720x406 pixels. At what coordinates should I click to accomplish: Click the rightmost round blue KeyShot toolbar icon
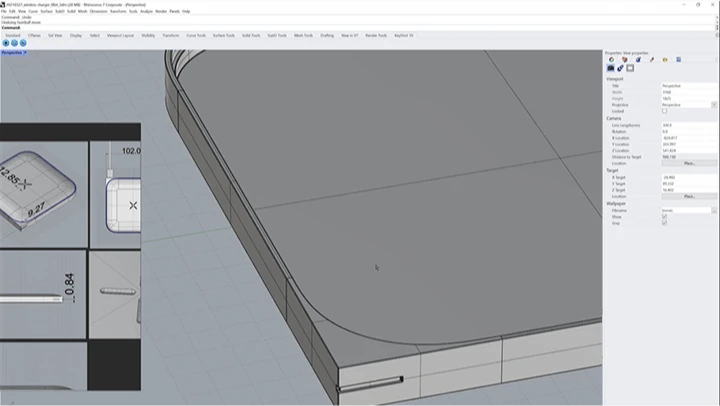pyautogui.click(x=23, y=43)
